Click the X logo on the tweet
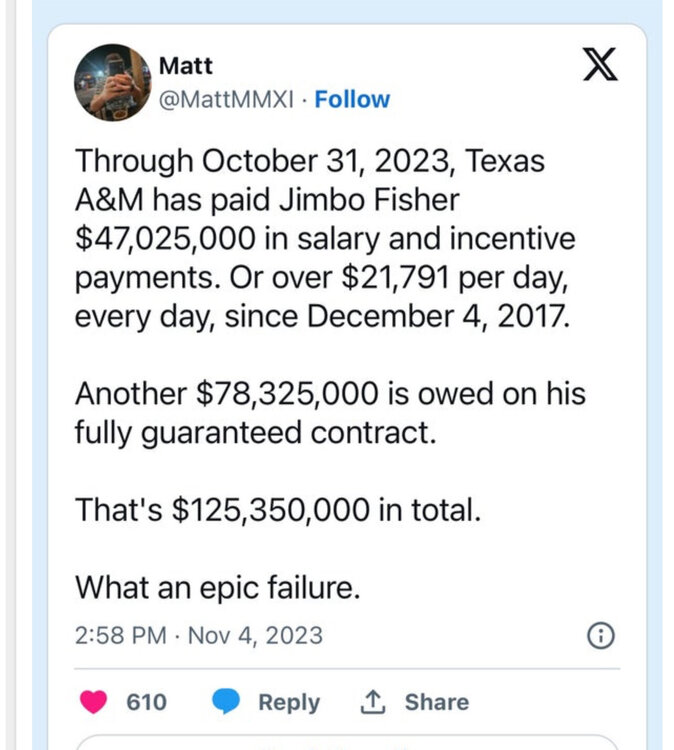 [x=599, y=66]
